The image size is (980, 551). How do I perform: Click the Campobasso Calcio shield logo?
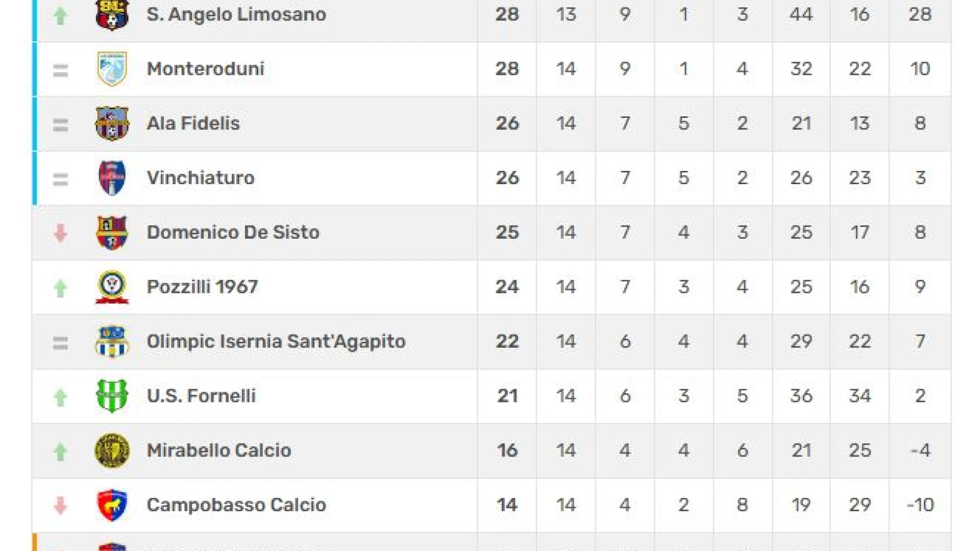tap(112, 505)
